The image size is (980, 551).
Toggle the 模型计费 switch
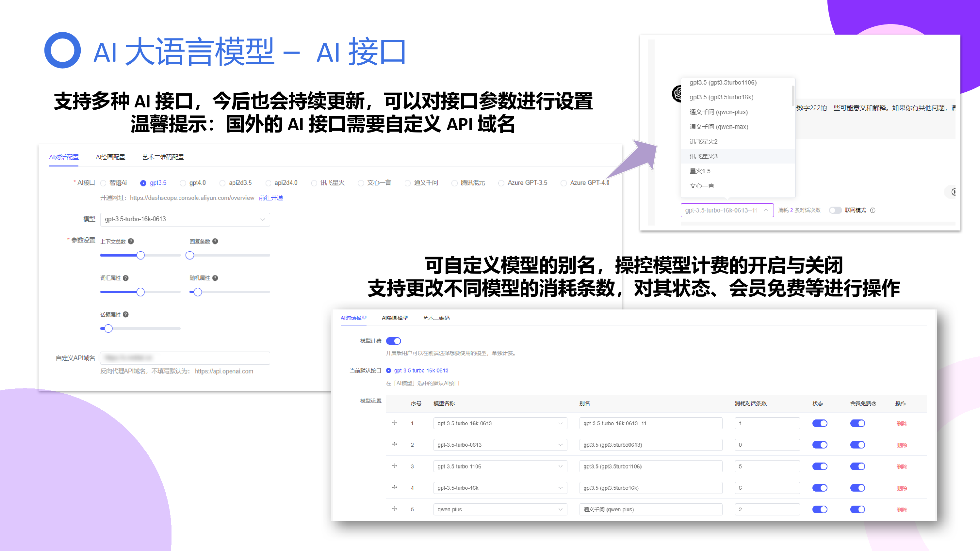click(x=393, y=341)
